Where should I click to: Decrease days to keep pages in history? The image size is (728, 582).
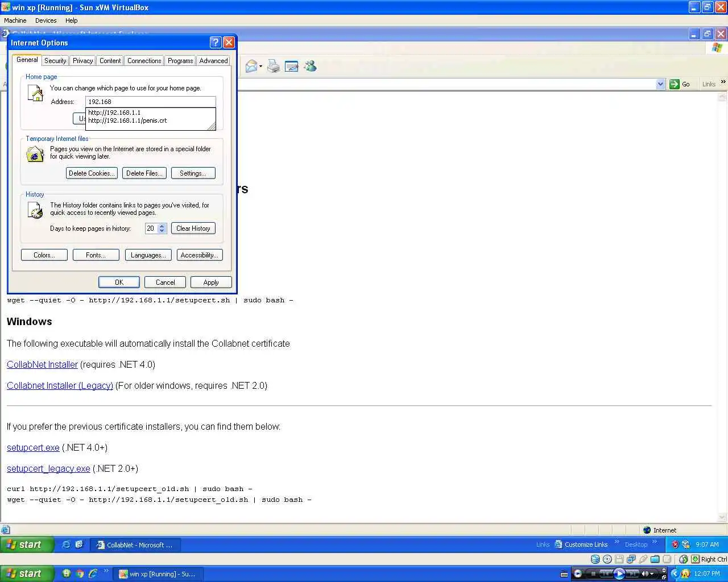click(162, 231)
